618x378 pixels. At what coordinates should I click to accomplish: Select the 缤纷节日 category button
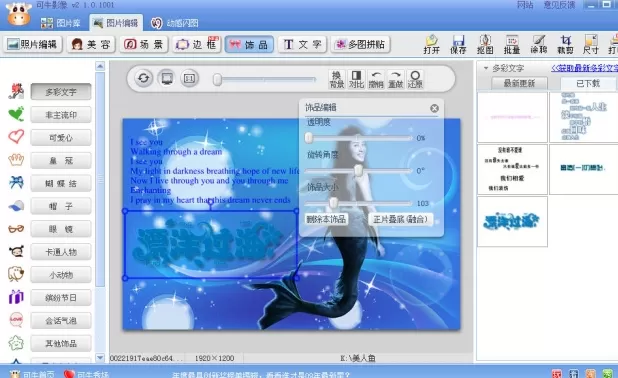click(61, 298)
